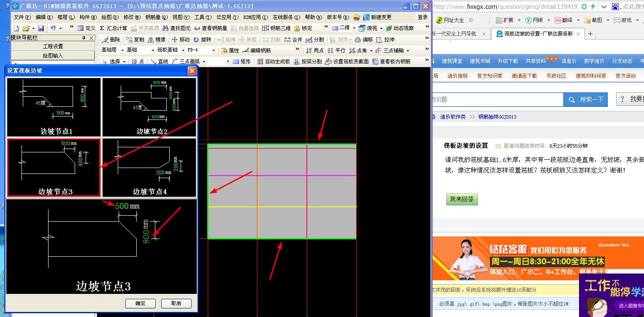
Task: Open the 文件(F) menu
Action: tap(22, 17)
